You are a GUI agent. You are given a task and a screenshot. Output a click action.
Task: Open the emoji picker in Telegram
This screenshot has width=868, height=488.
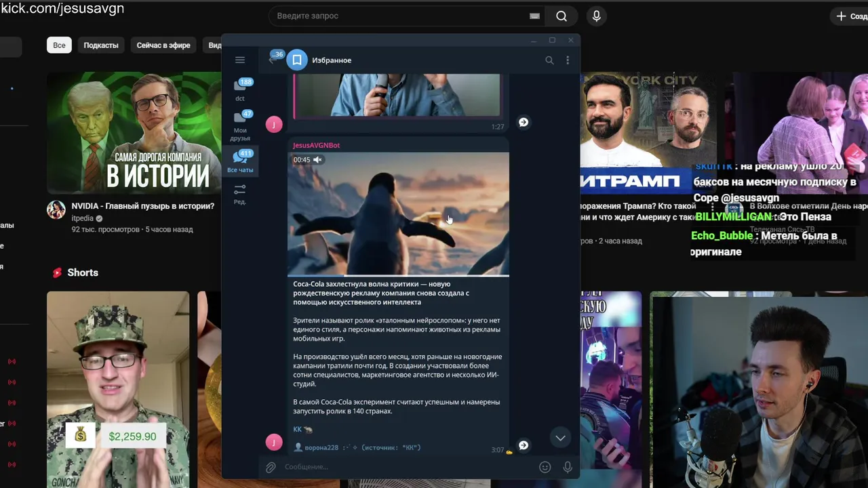(x=545, y=467)
